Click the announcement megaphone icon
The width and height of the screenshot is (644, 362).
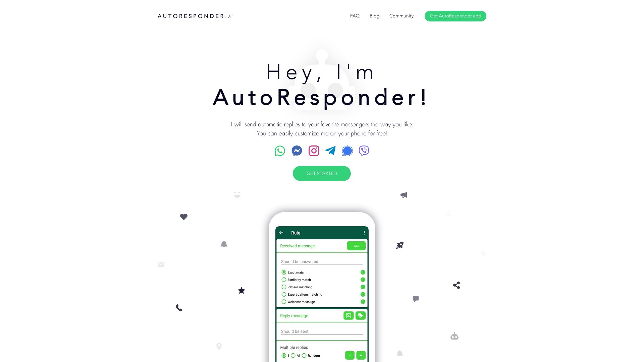[404, 194]
